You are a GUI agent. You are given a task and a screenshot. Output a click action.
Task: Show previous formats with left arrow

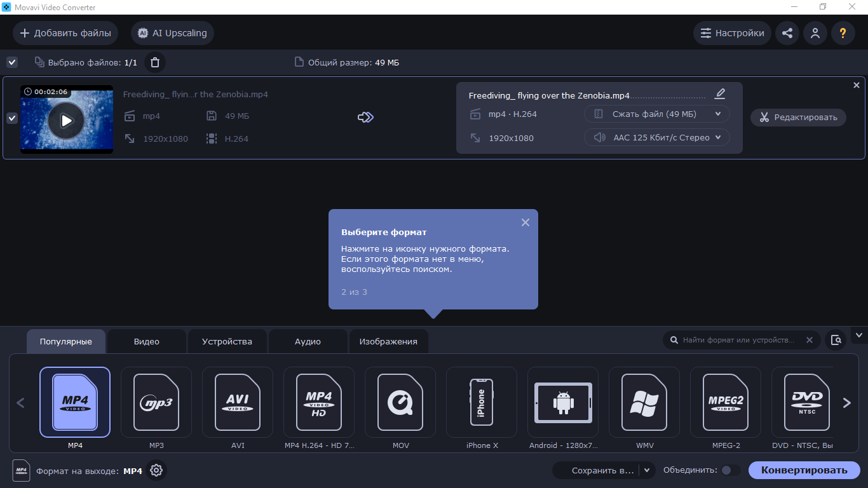pyautogui.click(x=20, y=403)
